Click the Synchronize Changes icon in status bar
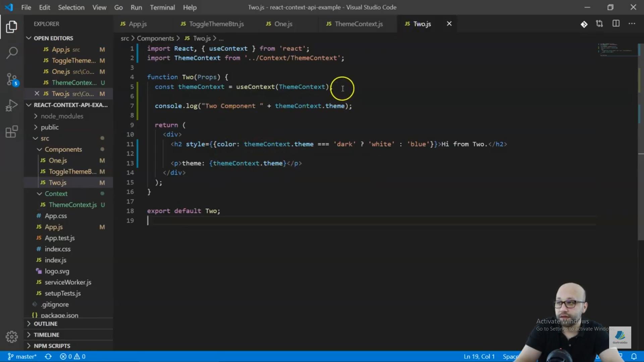The image size is (644, 362). pyautogui.click(x=48, y=356)
